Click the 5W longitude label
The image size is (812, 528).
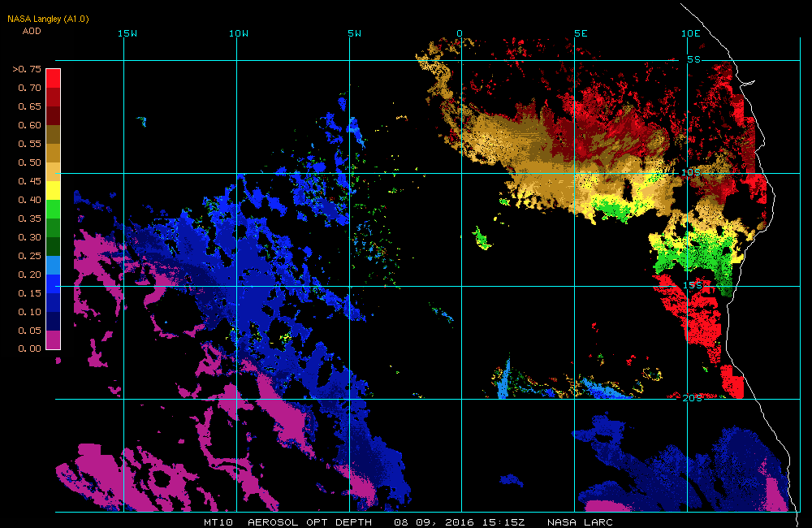pyautogui.click(x=355, y=33)
